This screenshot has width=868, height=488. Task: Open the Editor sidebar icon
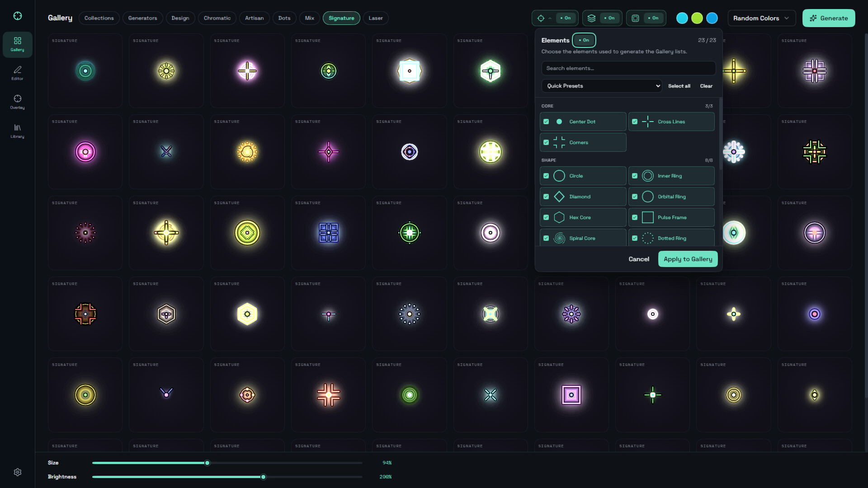tap(17, 73)
